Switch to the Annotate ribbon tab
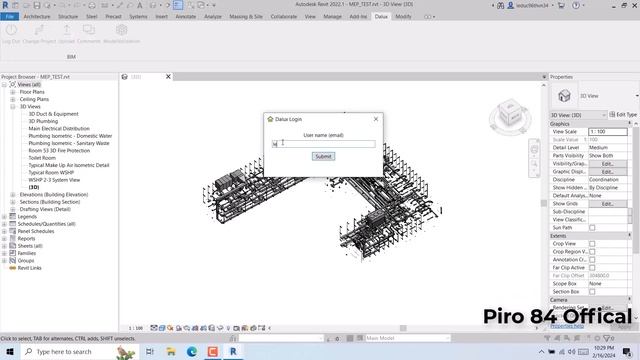The width and height of the screenshot is (640, 360). click(186, 17)
